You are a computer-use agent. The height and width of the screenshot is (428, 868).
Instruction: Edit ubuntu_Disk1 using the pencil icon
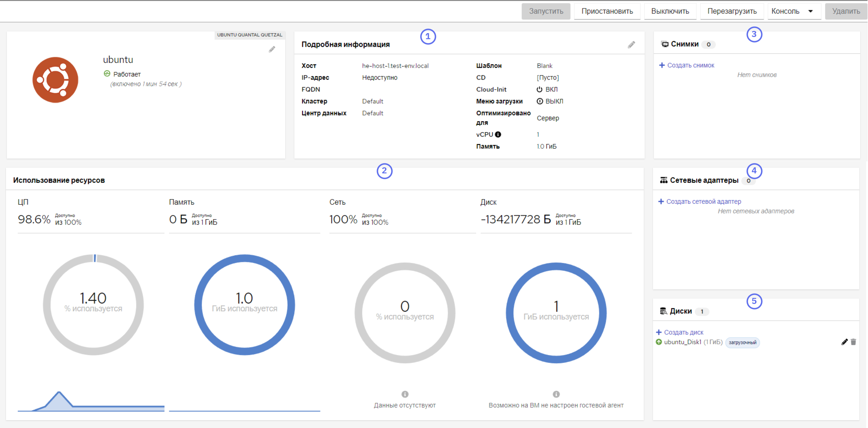click(844, 342)
